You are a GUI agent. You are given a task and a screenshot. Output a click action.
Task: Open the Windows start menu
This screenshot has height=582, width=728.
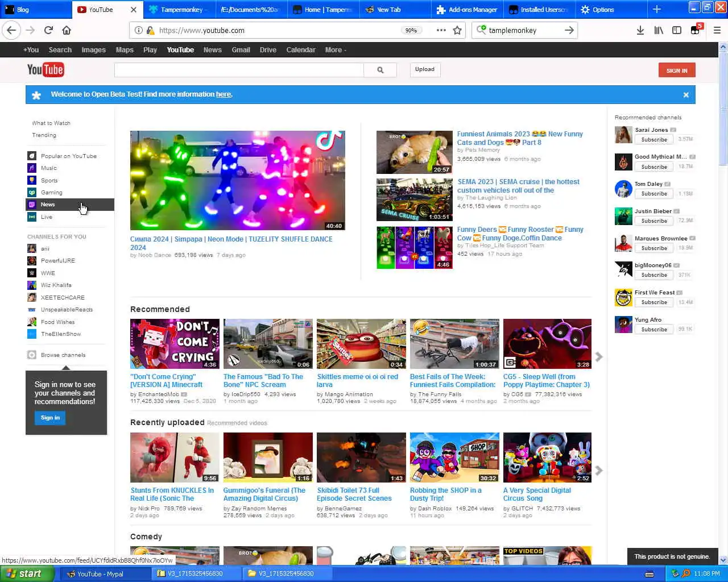[x=27, y=573]
